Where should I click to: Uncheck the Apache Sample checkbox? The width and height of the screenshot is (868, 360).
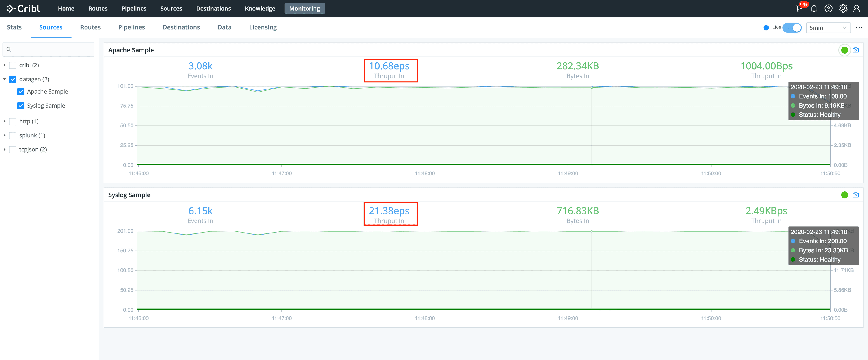click(x=21, y=91)
